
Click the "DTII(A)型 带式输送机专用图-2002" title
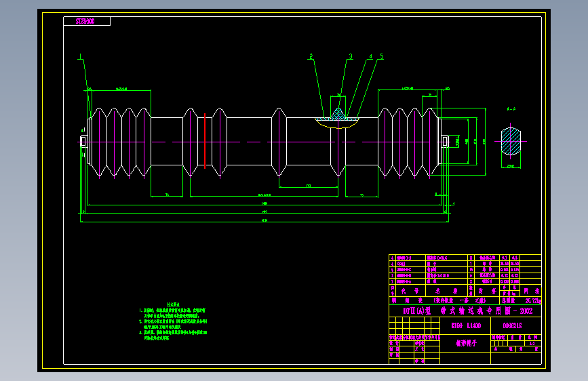coord(468,311)
